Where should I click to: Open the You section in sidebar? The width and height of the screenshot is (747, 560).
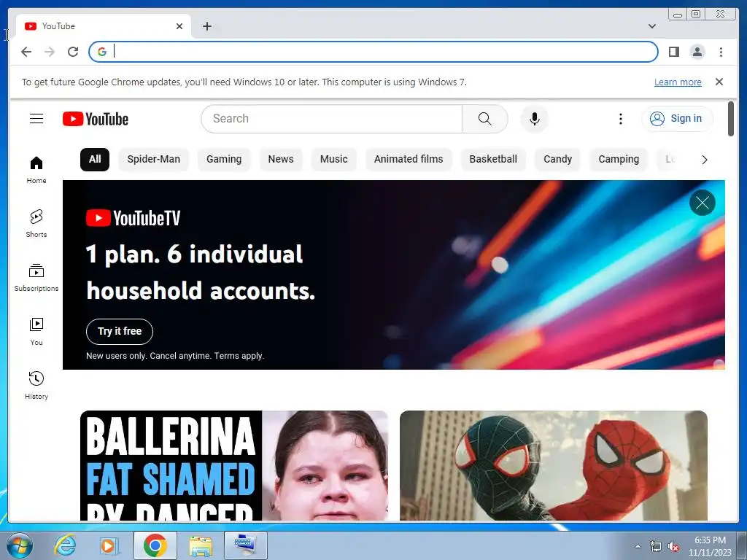click(x=36, y=332)
